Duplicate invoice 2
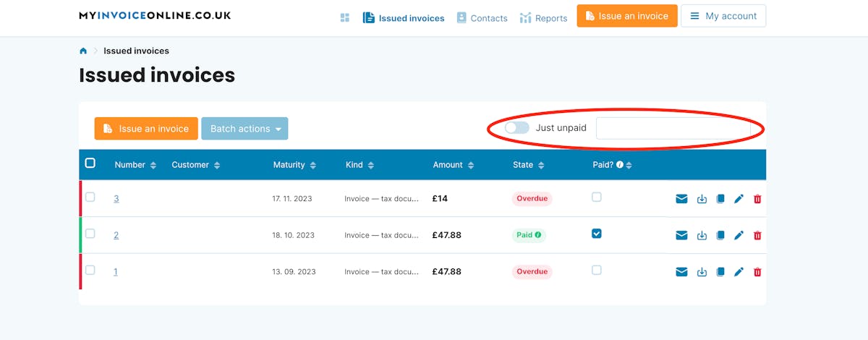The width and height of the screenshot is (868, 340). click(720, 235)
